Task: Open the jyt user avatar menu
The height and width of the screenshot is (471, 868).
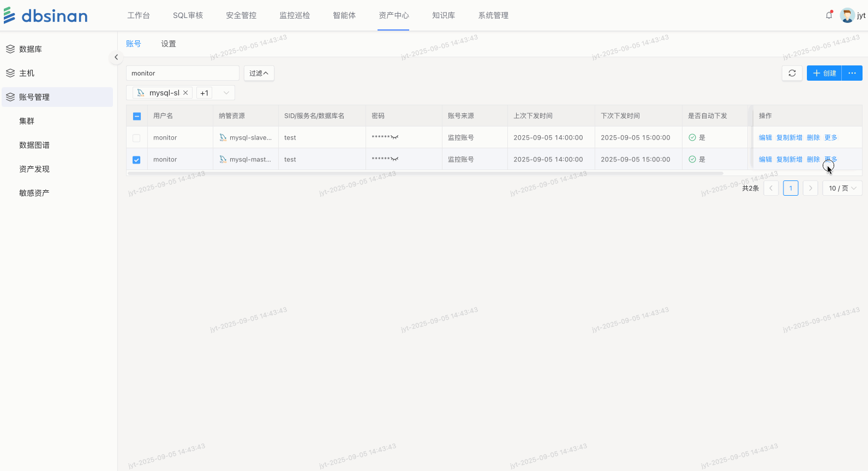Action: [847, 15]
